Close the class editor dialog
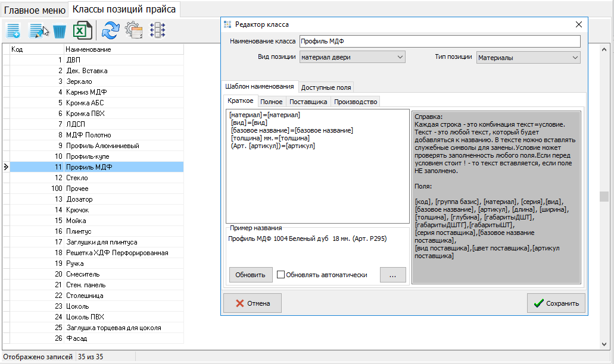614x364 pixels. (x=578, y=24)
